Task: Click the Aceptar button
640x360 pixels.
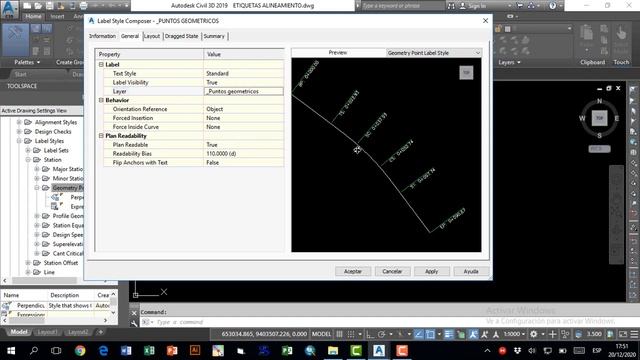Action: pos(353,271)
